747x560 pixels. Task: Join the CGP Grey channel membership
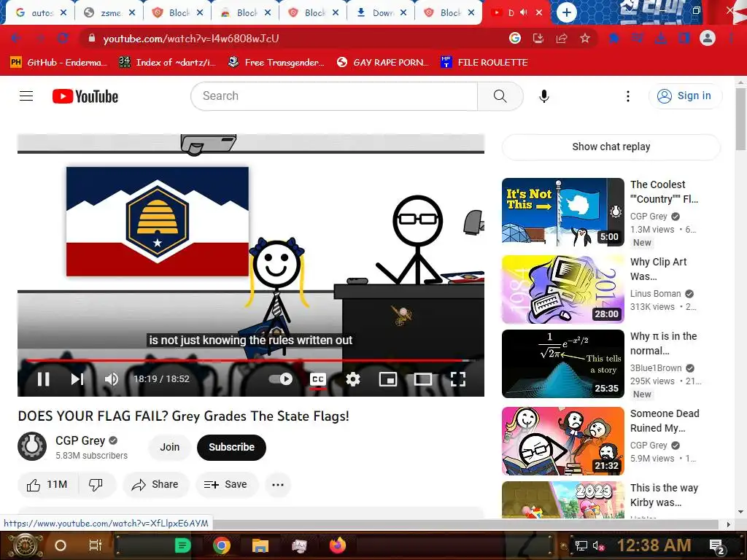click(169, 447)
